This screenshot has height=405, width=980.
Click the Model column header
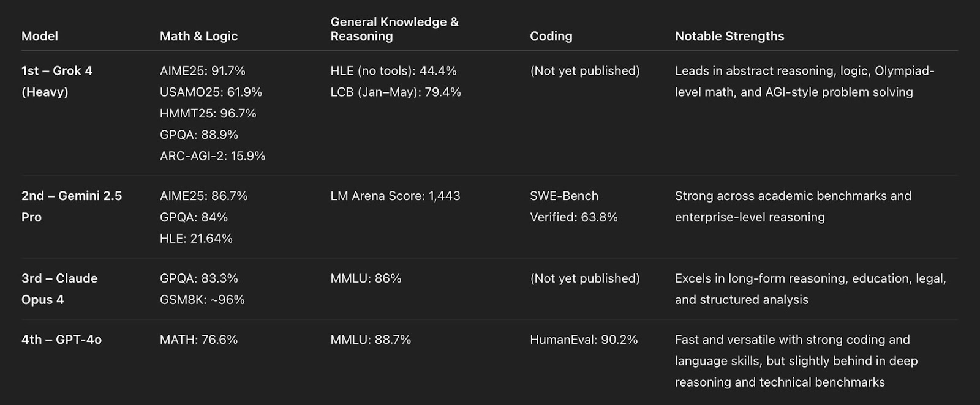tap(40, 36)
